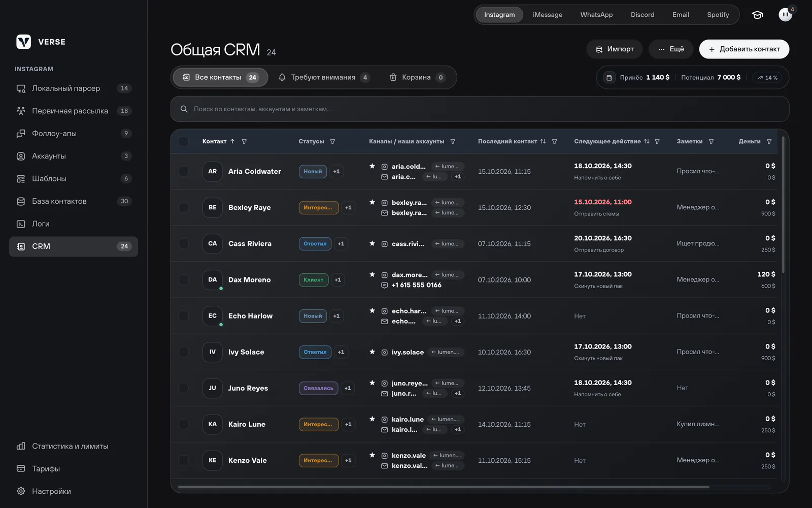
Task: Open the Требуют внимания tab
Action: [324, 77]
